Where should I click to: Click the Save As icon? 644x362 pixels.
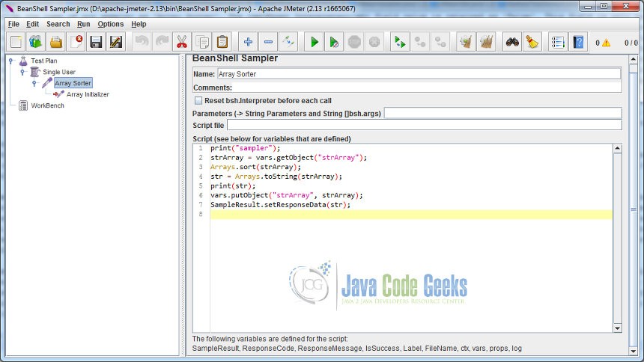click(x=116, y=42)
